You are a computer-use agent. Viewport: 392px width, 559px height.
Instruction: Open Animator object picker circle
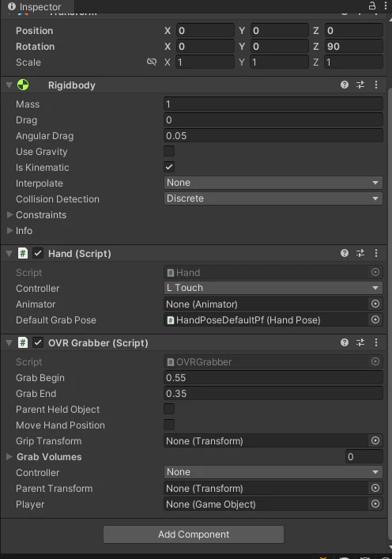(x=375, y=304)
